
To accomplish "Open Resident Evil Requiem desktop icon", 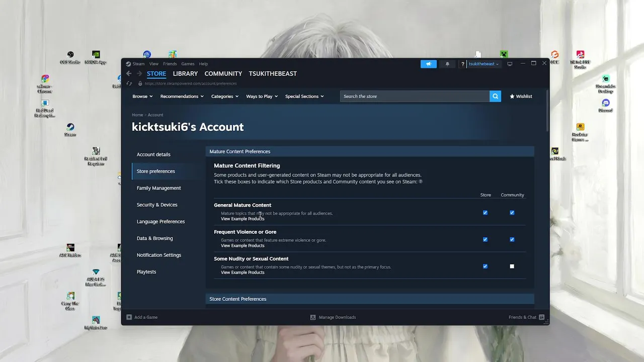I will click(x=96, y=156).
